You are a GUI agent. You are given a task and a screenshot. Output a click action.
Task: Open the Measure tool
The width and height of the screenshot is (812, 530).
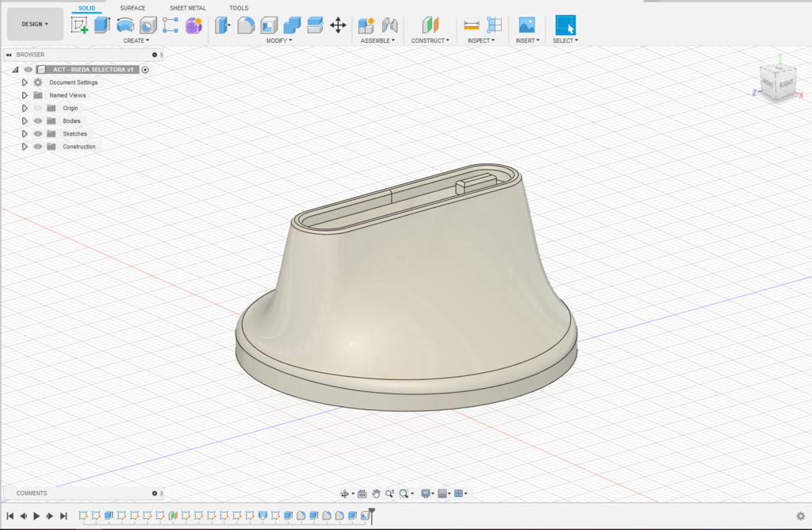(472, 25)
